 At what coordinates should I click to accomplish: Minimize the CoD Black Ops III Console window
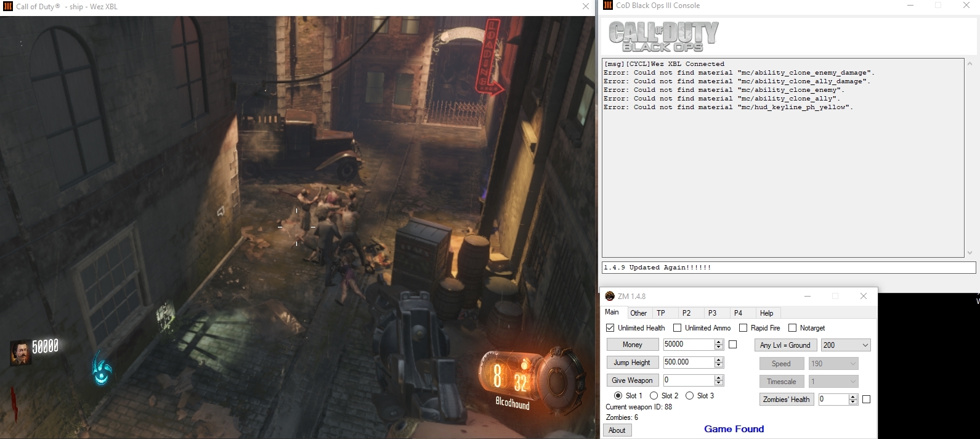pos(910,6)
